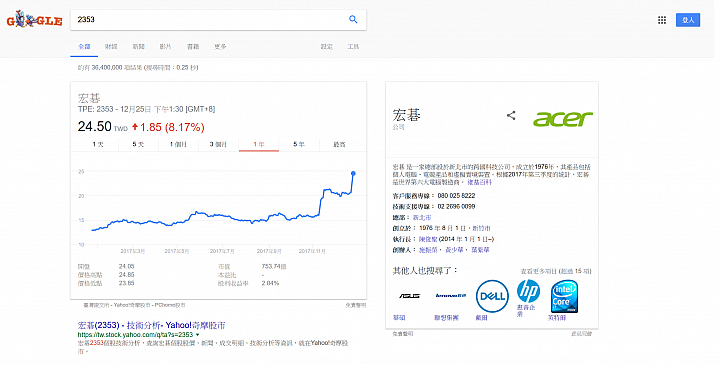720x366 pixels.
Task: Click the phone number 02 2696 0099
Action: [456, 207]
